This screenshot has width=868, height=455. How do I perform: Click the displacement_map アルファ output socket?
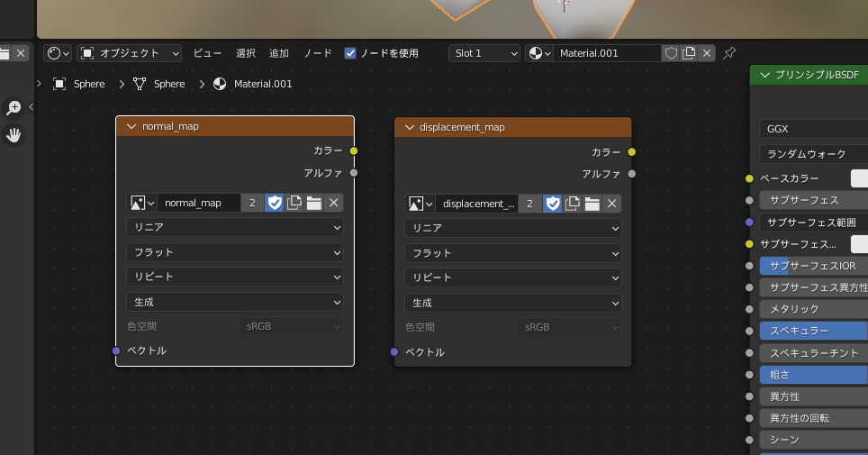click(631, 174)
